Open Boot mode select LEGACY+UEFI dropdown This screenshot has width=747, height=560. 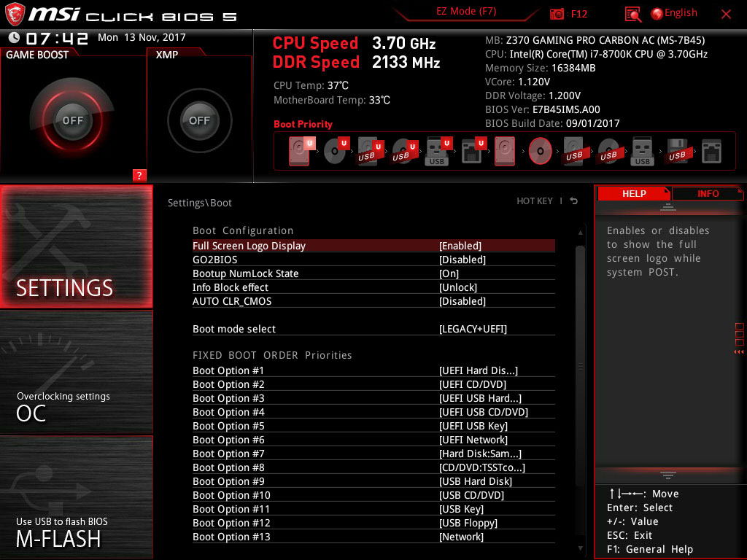[473, 329]
